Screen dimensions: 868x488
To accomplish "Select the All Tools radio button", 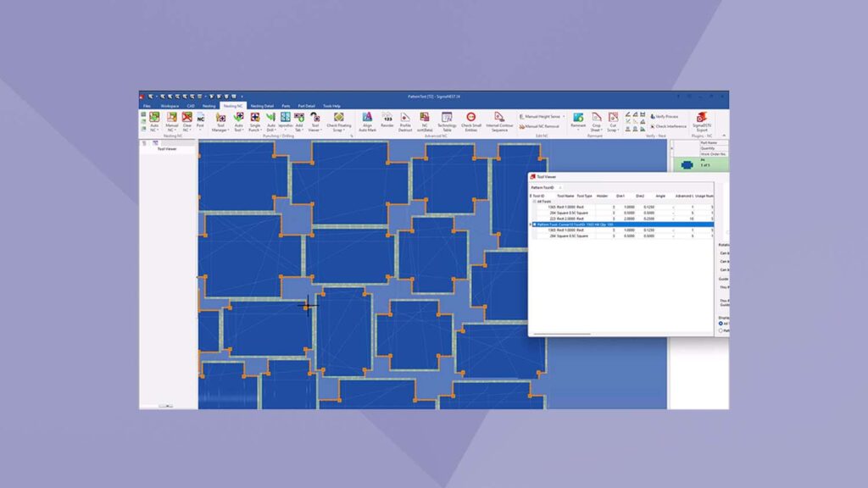I will [x=720, y=323].
